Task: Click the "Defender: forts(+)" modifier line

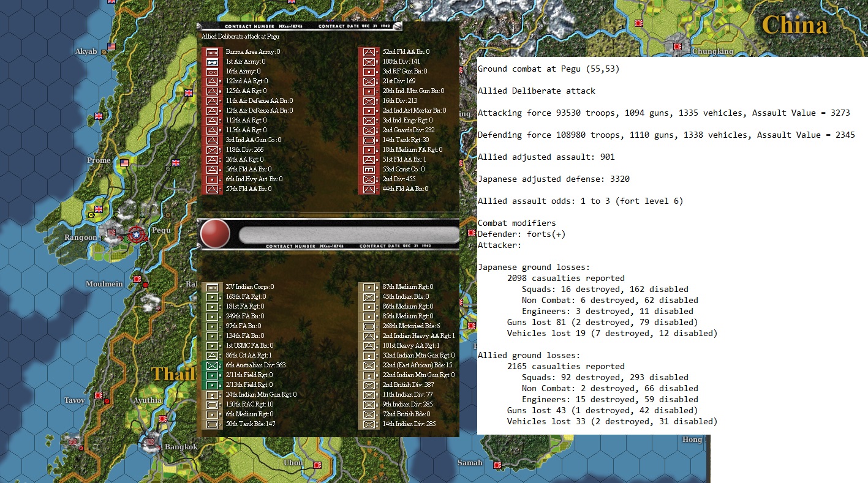Action: click(521, 234)
